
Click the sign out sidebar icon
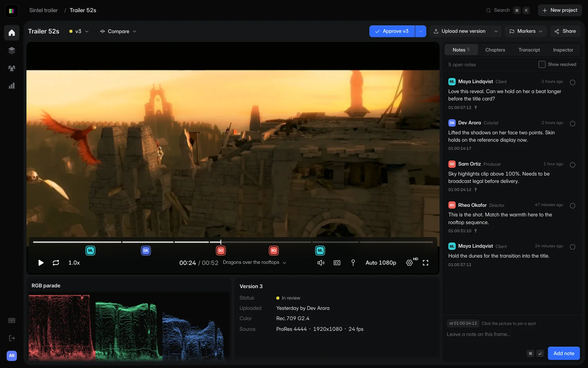click(x=12, y=338)
